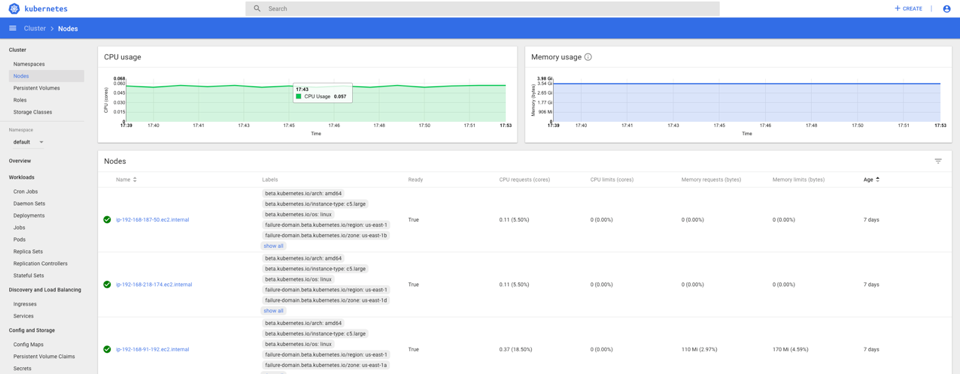Click the CPU requests (cores) column header

(x=524, y=180)
